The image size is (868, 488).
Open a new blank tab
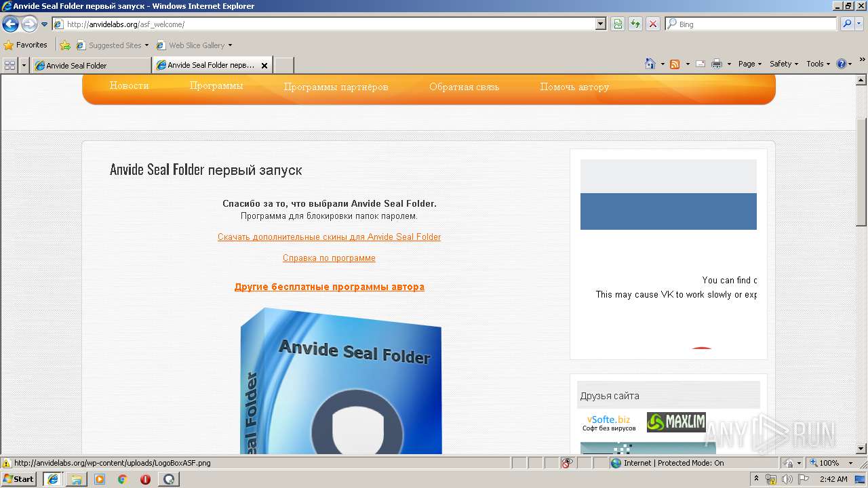coord(284,65)
